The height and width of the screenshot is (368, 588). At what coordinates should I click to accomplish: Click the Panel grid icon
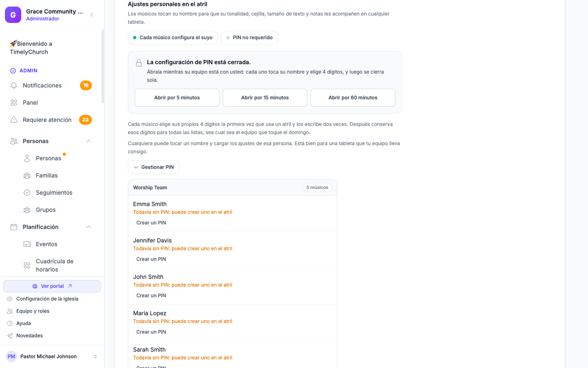(14, 103)
